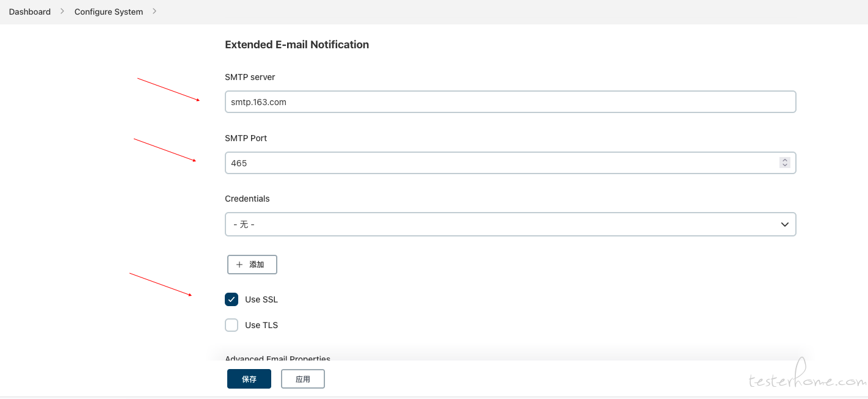
Task: Click the SMTP Port label
Action: 246,138
